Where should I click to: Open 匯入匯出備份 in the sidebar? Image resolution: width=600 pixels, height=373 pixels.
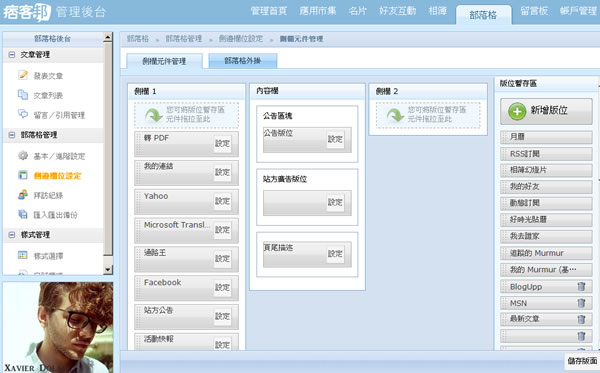[x=55, y=215]
